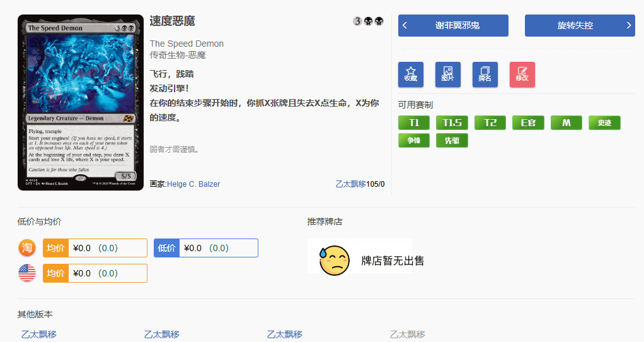Click the ability text 飞行，践踏
This screenshot has height=342, width=644.
coord(171,74)
